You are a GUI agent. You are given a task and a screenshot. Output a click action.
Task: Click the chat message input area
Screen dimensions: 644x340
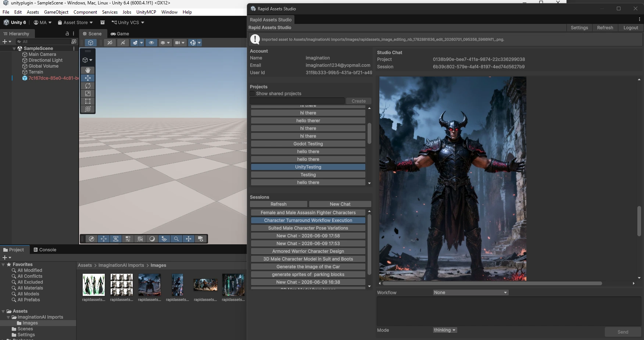[509, 311]
